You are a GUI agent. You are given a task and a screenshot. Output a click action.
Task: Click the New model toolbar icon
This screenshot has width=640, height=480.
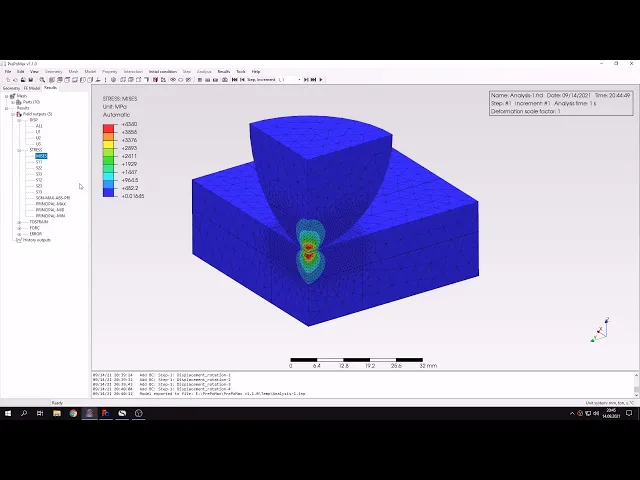point(8,80)
